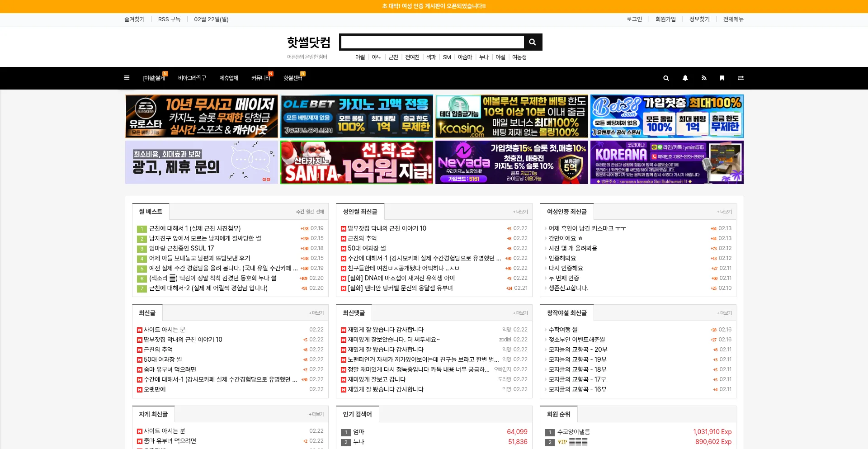
Task: Click the switch arrows icon in navbar
Action: tap(741, 78)
